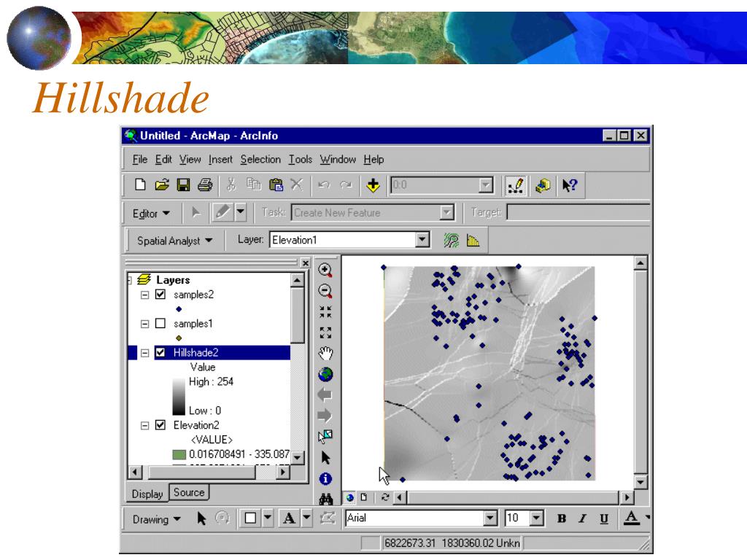The height and width of the screenshot is (560, 747).
Task: Open the Histogram tool icon
Action: pyautogui.click(x=473, y=241)
